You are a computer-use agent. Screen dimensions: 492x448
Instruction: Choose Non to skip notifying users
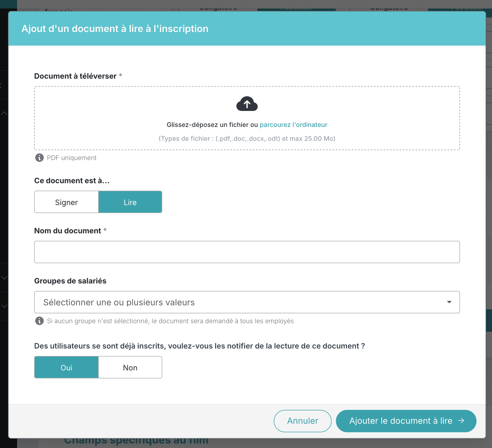[130, 367]
